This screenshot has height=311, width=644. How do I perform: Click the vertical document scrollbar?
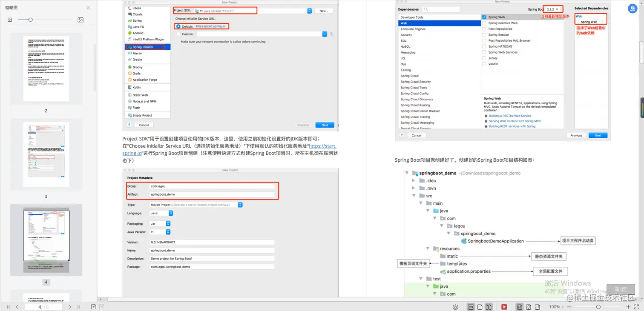(x=641, y=52)
